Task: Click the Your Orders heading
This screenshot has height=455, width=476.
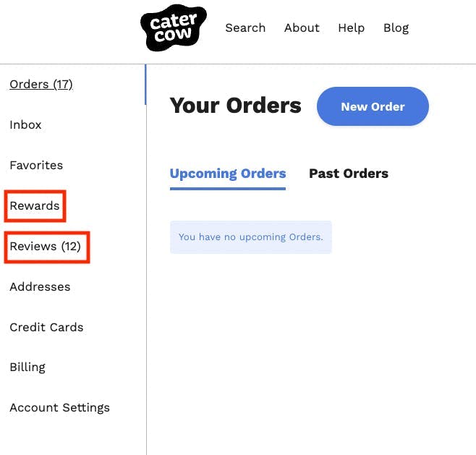Action: [235, 106]
